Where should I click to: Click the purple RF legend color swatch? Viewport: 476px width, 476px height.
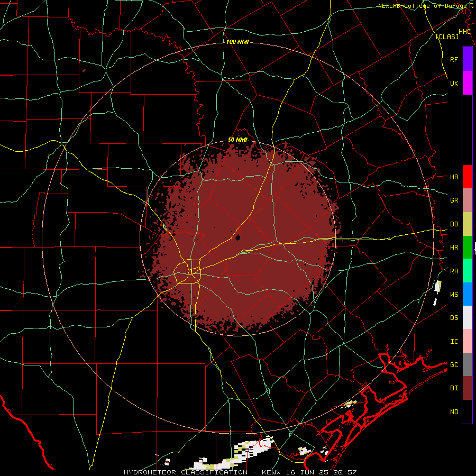coord(467,59)
